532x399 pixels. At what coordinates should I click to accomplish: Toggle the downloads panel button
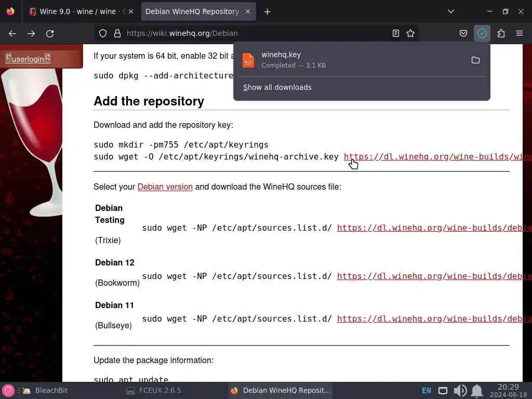click(x=482, y=33)
